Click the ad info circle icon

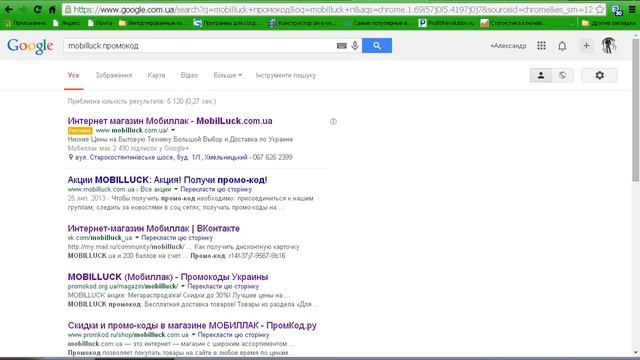[x=333, y=121]
